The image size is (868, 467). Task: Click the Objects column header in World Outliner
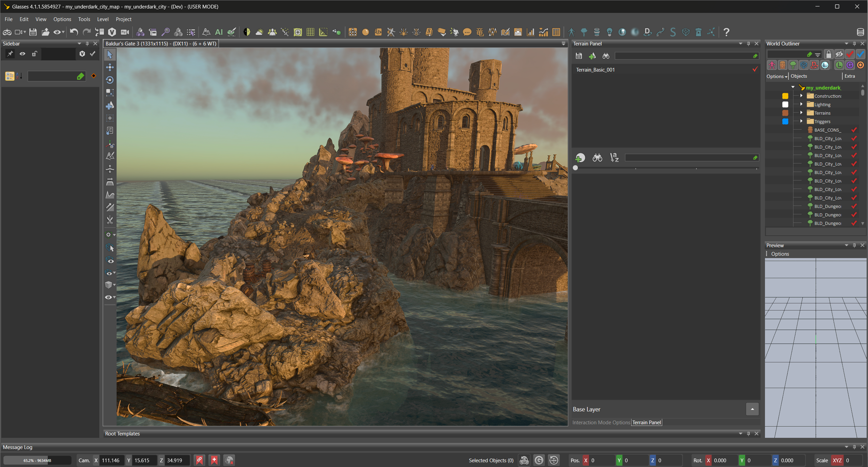pyautogui.click(x=799, y=76)
